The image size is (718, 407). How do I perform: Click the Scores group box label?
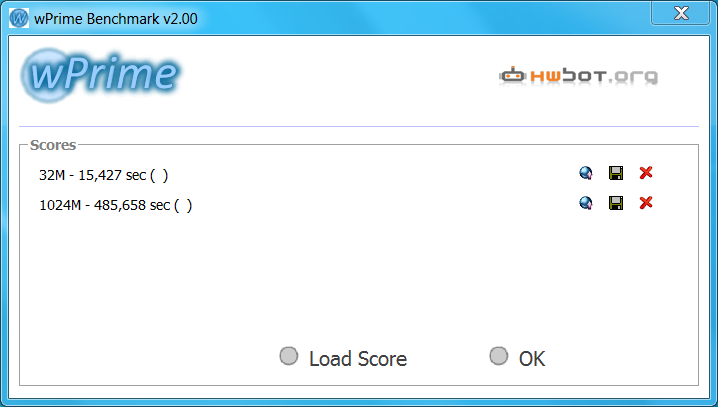[x=53, y=145]
